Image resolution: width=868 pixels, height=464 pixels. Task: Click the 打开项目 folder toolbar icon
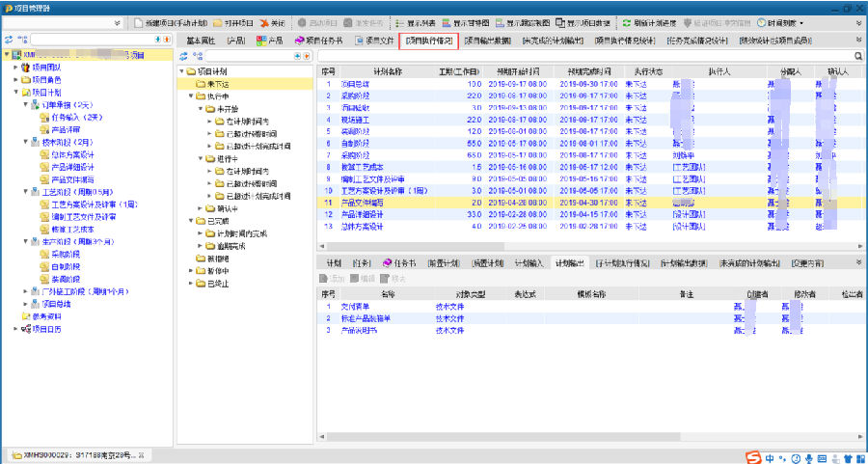[219, 22]
